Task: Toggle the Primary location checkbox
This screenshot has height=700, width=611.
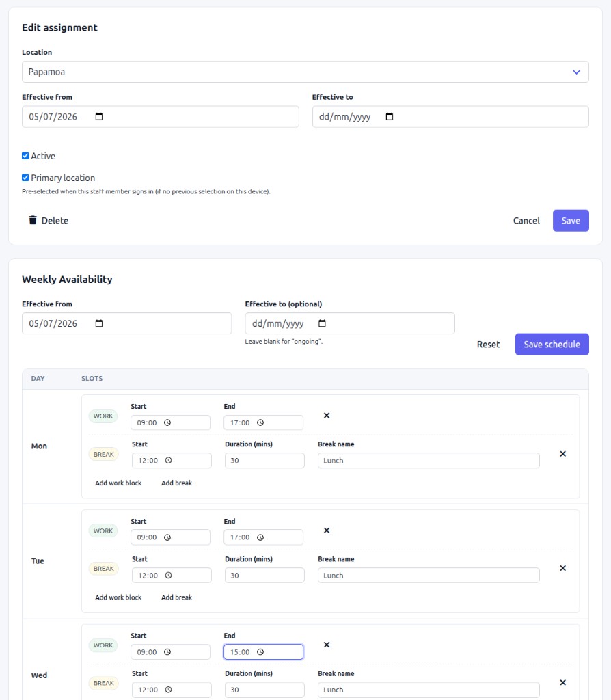Action: pyautogui.click(x=25, y=178)
